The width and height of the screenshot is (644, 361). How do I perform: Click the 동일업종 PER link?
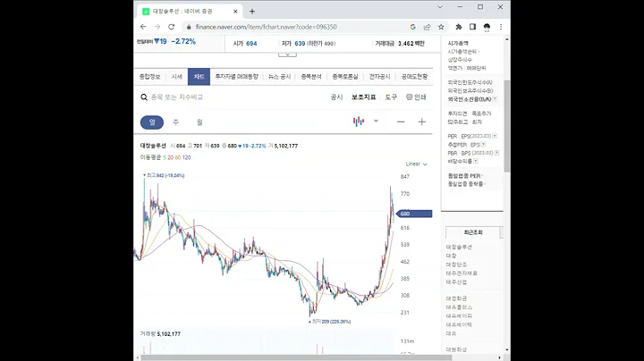click(464, 176)
